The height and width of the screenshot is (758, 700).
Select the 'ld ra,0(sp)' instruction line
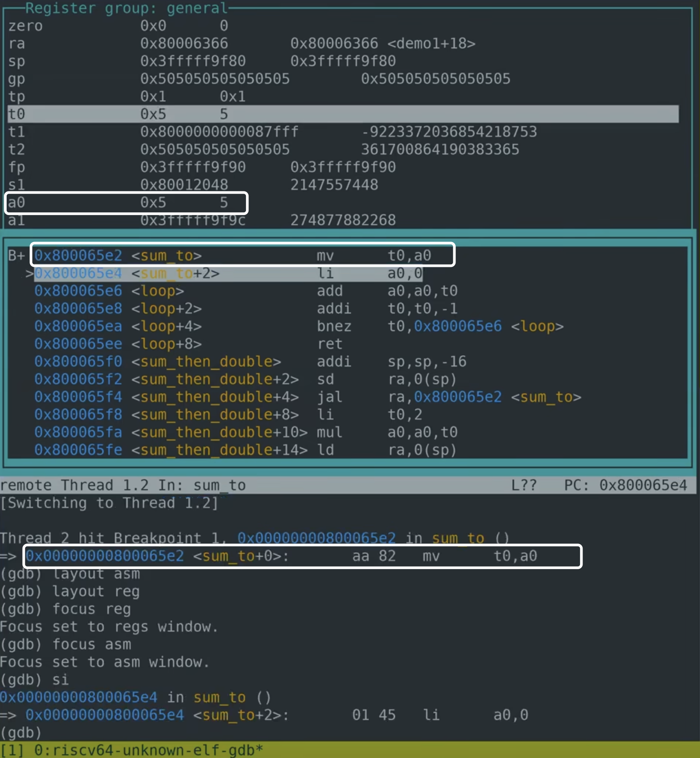pos(245,450)
